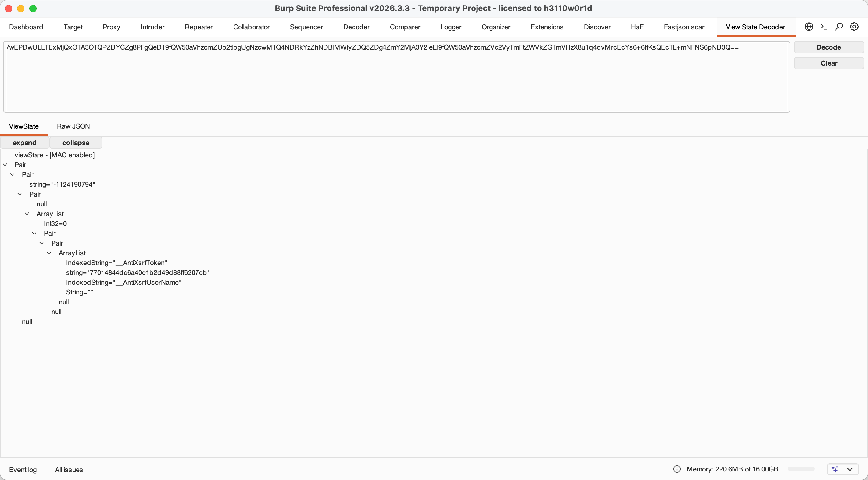
Task: Open All issues in the status bar
Action: pos(69,470)
